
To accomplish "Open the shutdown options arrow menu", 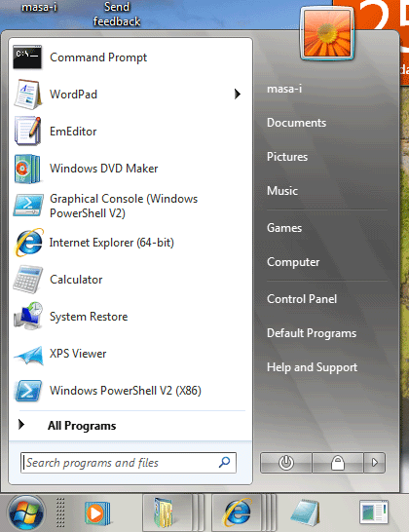I will click(374, 463).
